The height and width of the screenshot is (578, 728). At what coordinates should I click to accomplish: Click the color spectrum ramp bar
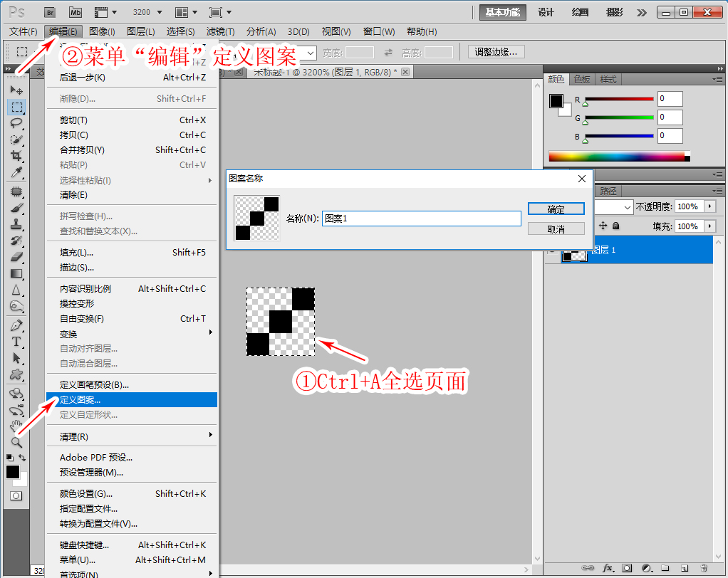(617, 157)
